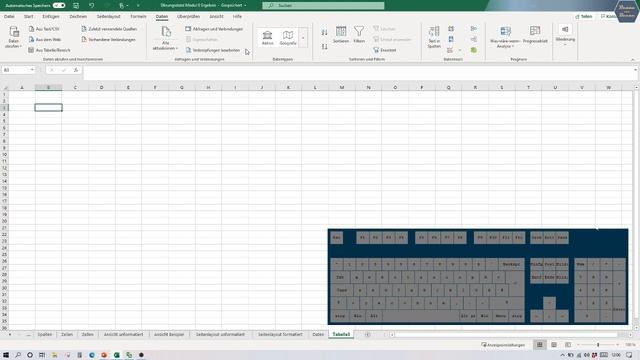Image resolution: width=640 pixels, height=360 pixels.
Task: Expand the formula bar chevron
Action: (635, 70)
